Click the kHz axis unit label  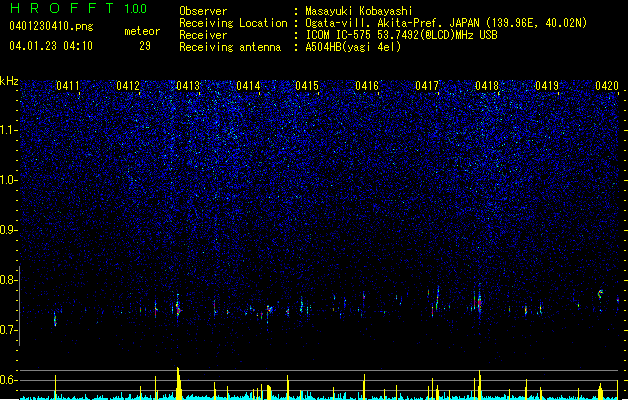[x=9, y=81]
